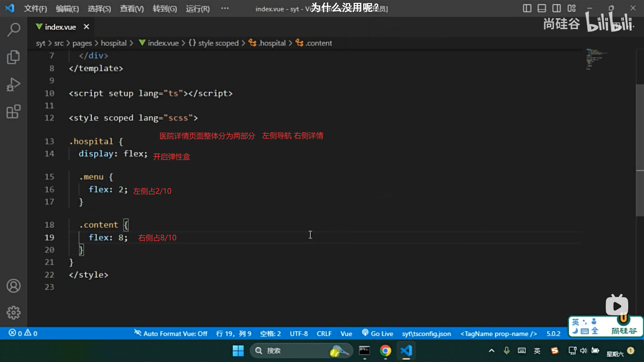Viewport: 644px width, 362px height.
Task: Open overflow menu with three dots in menu bar
Action: coord(225,8)
